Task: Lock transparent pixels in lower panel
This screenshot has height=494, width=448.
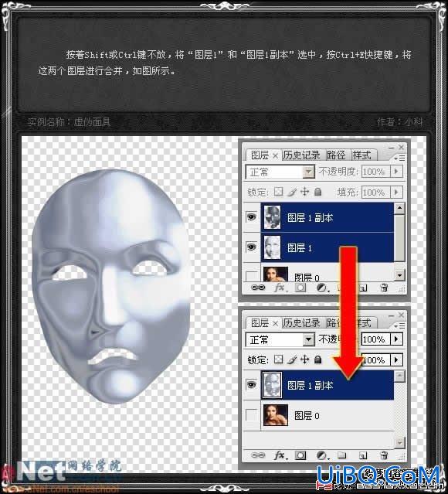Action: pos(278,359)
